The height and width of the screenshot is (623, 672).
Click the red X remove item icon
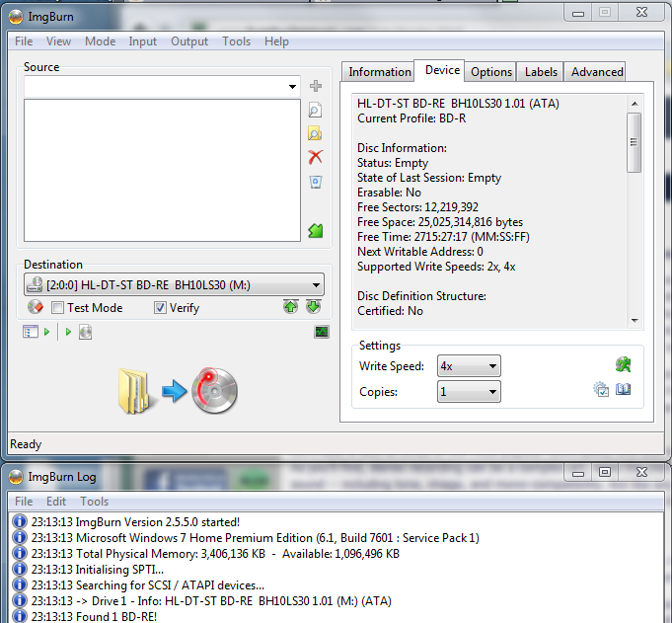(316, 157)
